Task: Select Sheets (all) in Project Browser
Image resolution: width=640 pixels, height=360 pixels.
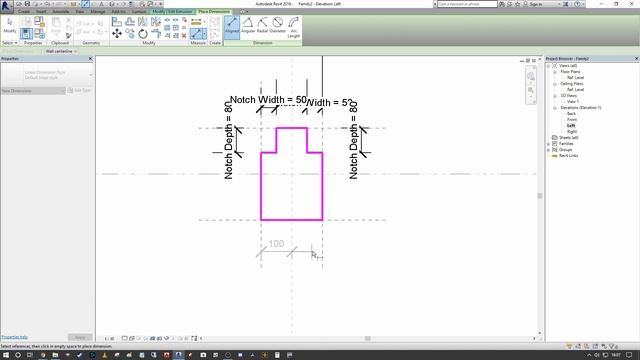Action: coord(569,138)
